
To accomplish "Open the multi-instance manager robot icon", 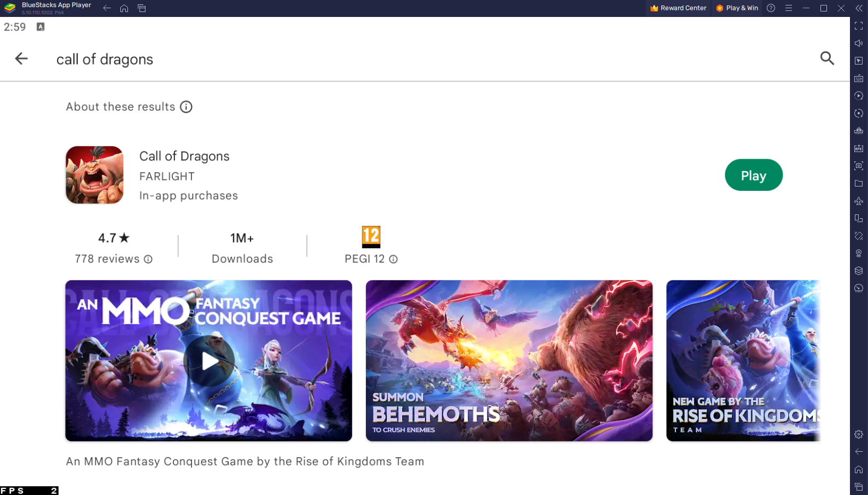I will [x=859, y=131].
